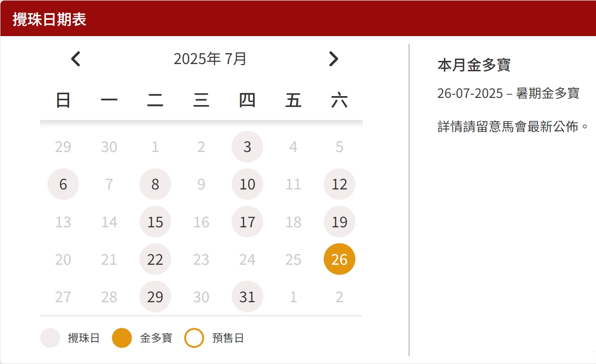Click the 2025年 7月 month title
The width and height of the screenshot is (596, 364).
[210, 59]
